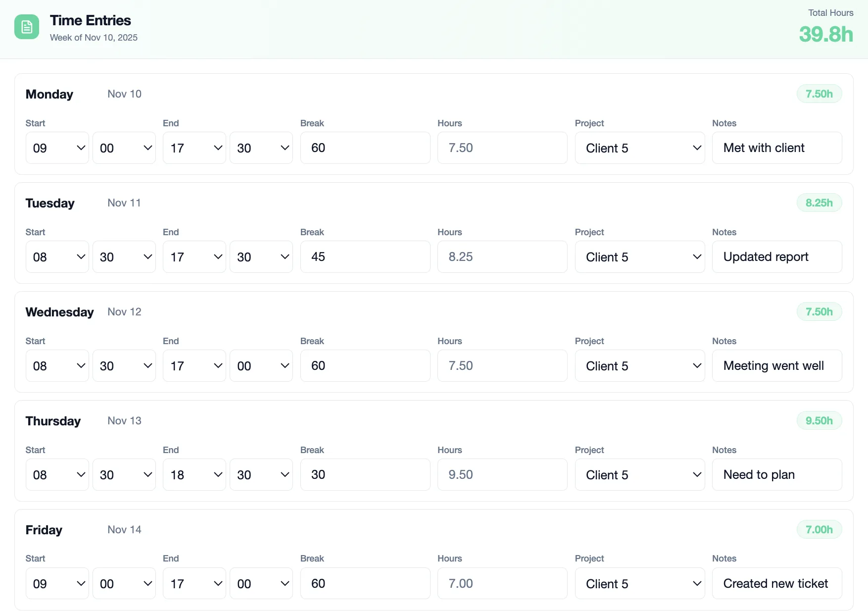Select Thursday's Project Client 5 dropdown

point(639,475)
